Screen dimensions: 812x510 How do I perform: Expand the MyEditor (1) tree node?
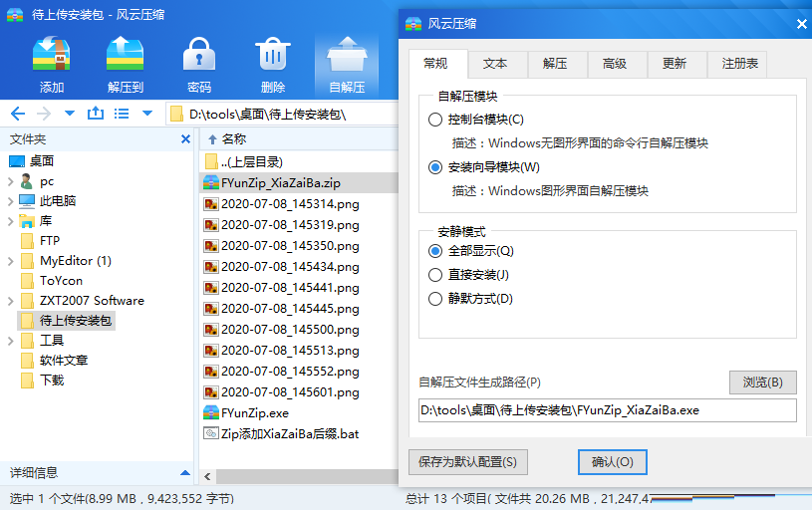click(x=10, y=261)
